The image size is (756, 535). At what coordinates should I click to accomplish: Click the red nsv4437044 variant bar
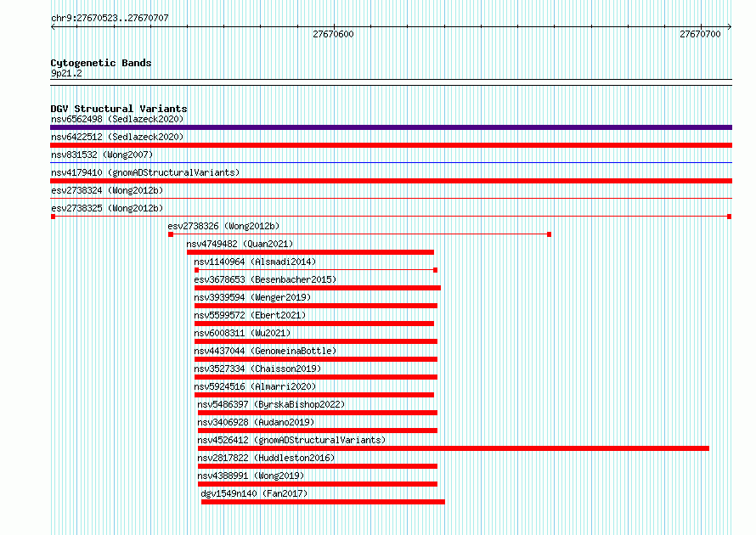coord(316,359)
